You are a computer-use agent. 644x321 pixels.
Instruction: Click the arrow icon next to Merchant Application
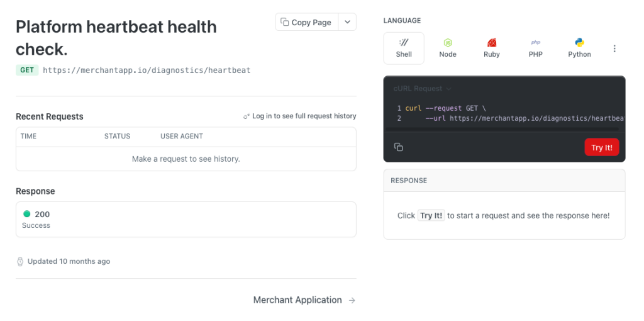[352, 300]
